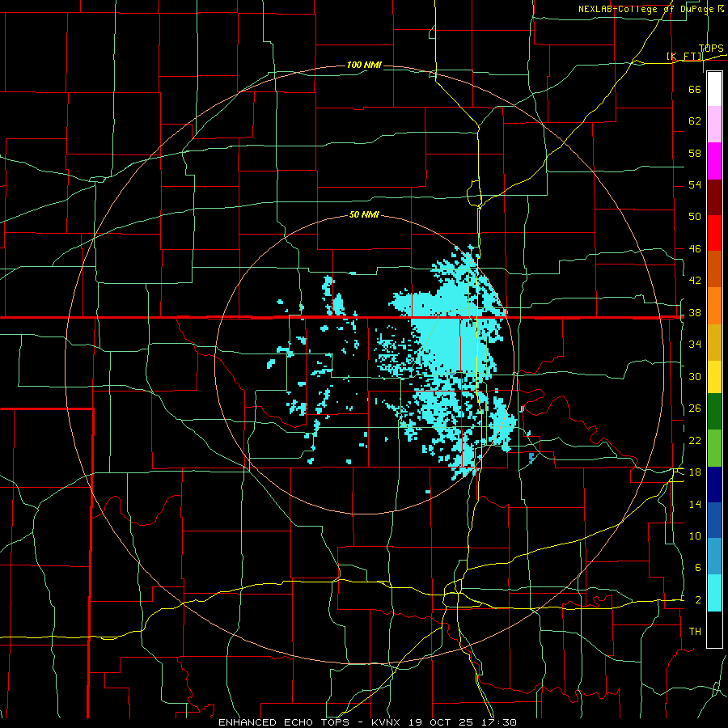Click the white color swatch near 66
This screenshot has width=728, height=728.
714,89
